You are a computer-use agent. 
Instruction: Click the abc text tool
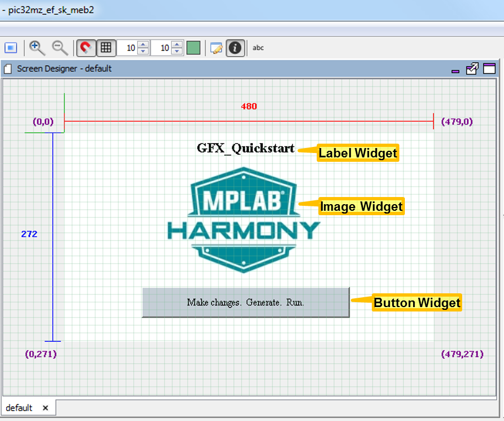(x=258, y=48)
